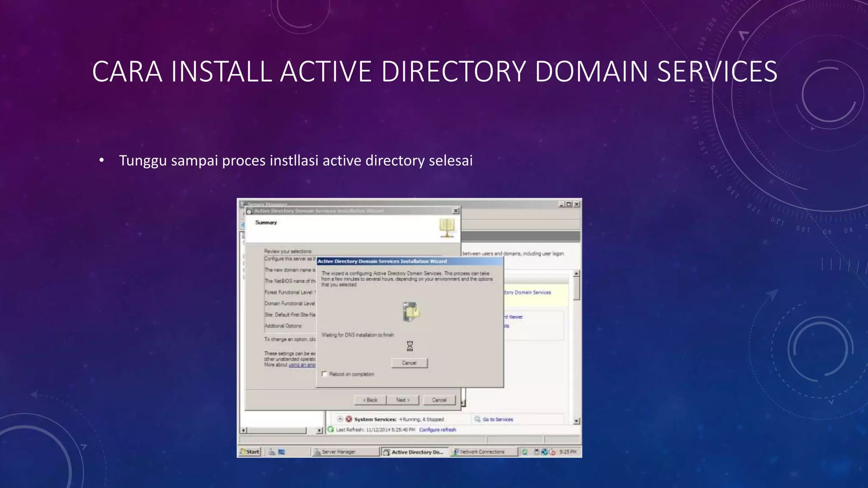Click the show desktop quick launch icon
The width and height of the screenshot is (868, 488).
point(281,452)
